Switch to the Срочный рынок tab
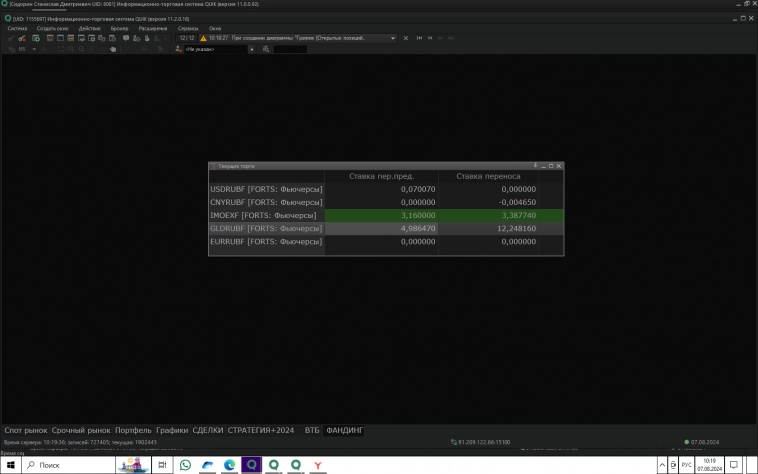 pyautogui.click(x=81, y=430)
